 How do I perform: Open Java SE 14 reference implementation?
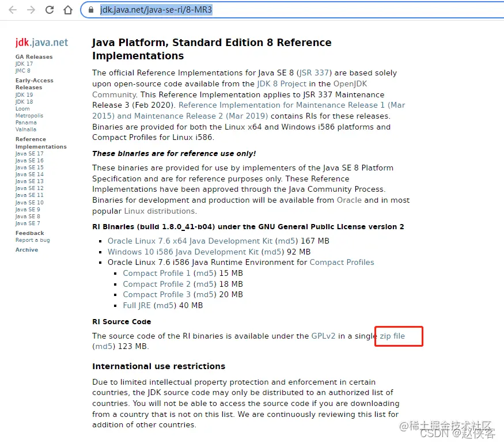pos(29,174)
